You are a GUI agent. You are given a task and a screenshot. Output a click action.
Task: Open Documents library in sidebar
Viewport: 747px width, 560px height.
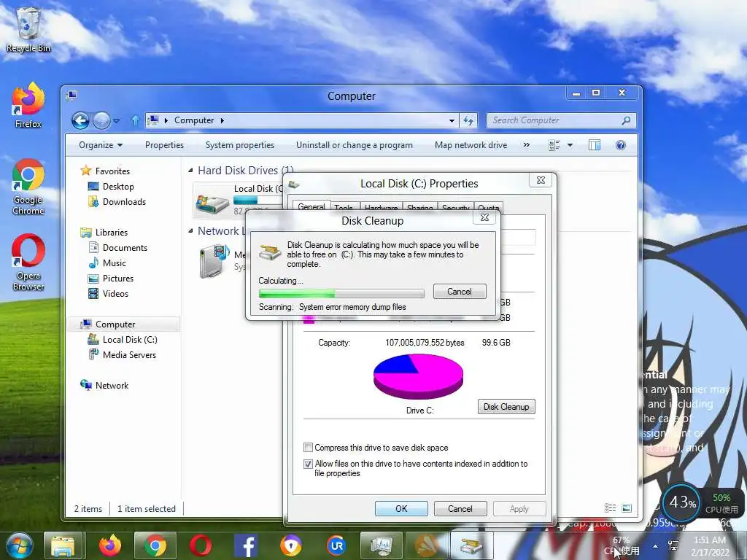(118, 248)
